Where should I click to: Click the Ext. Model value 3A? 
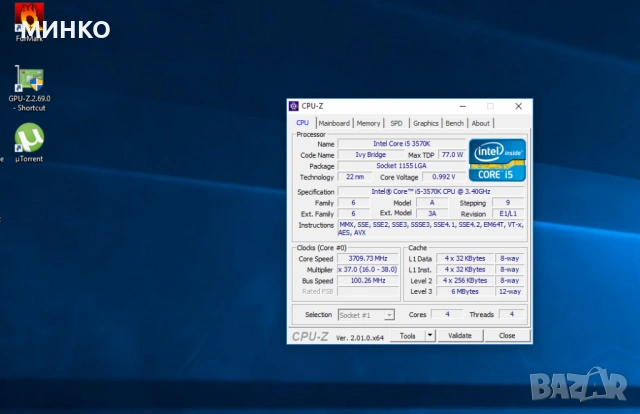(432, 214)
